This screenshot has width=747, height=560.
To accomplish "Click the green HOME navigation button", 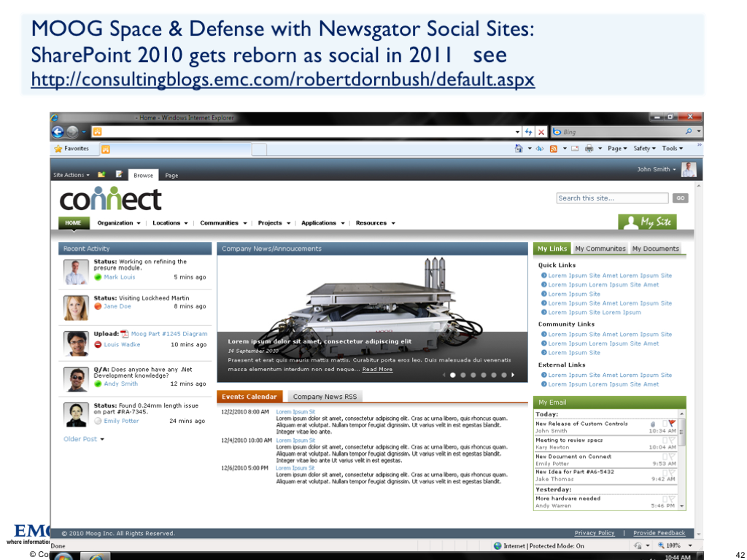I will [x=74, y=223].
